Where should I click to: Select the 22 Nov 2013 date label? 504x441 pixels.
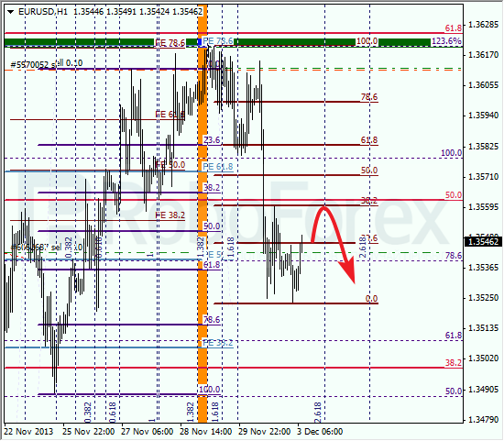tap(28, 431)
